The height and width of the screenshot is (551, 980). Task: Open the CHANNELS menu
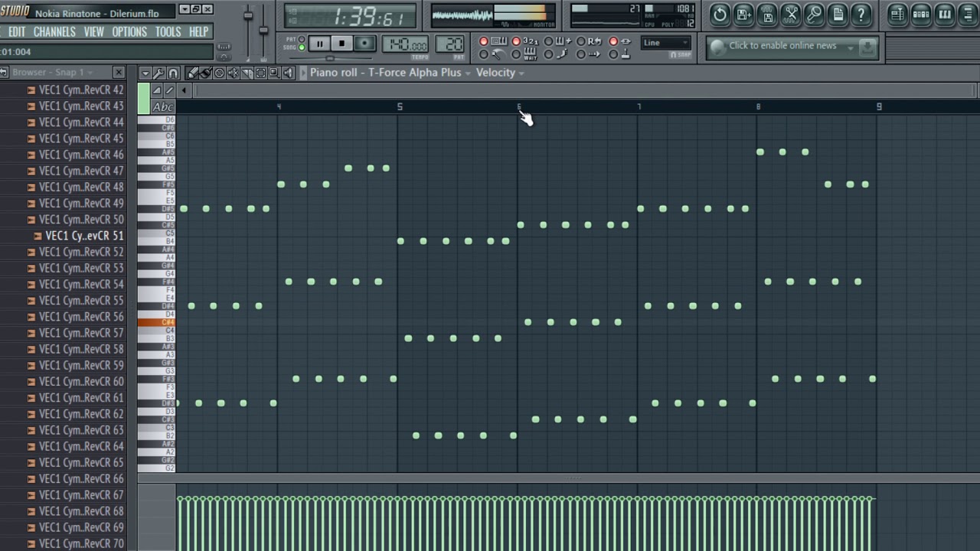[54, 32]
